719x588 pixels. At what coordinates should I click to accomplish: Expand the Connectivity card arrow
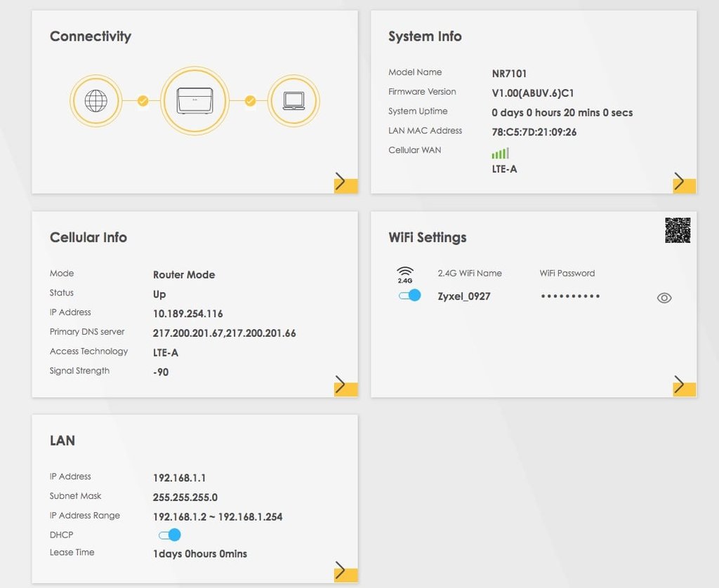345,183
